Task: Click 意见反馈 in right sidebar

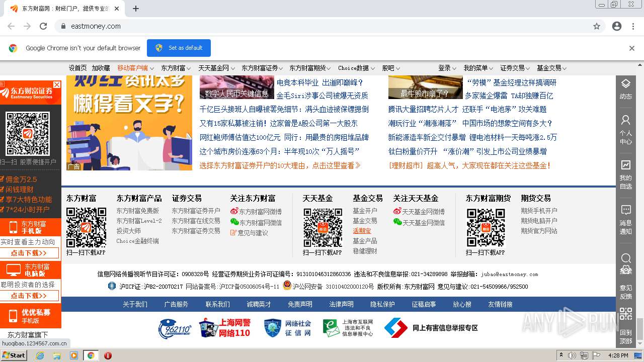Action: 625,292
